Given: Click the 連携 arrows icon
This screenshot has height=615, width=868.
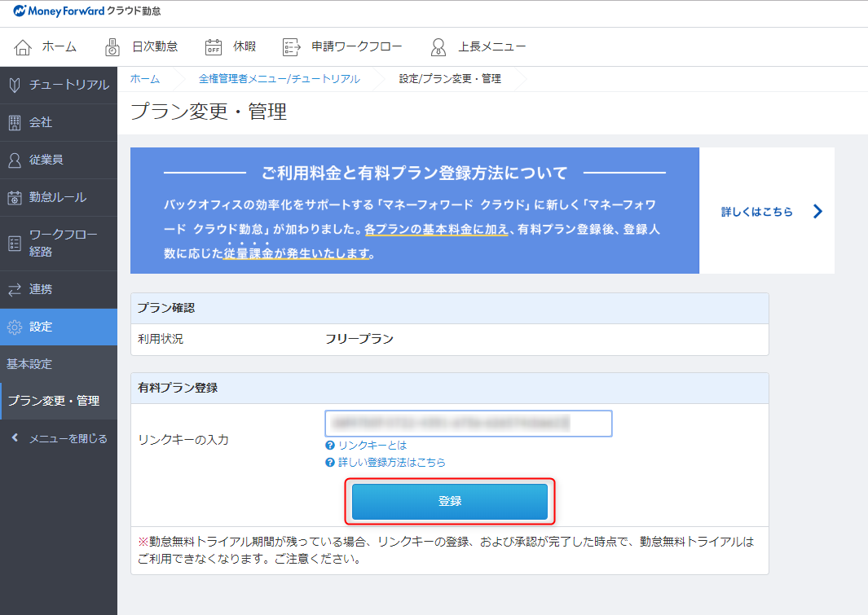Looking at the screenshot, I should pyautogui.click(x=15, y=289).
